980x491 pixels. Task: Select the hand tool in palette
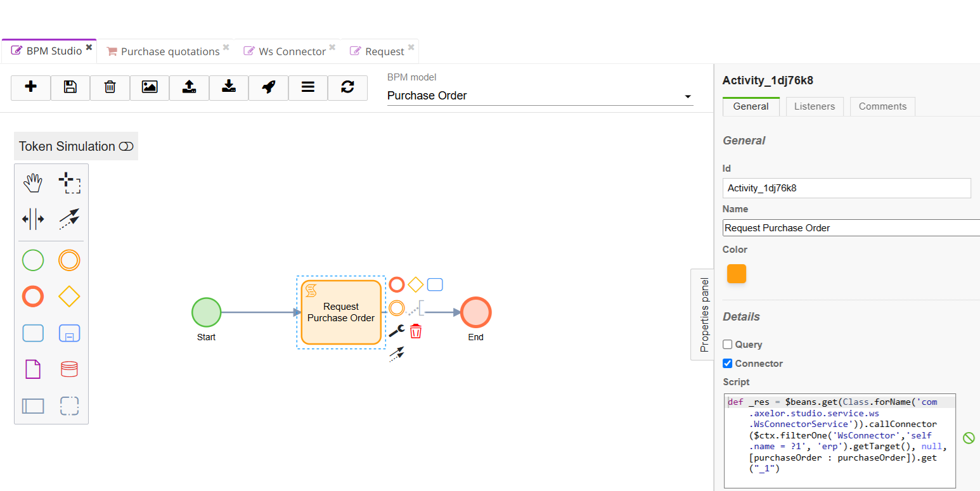point(33,184)
